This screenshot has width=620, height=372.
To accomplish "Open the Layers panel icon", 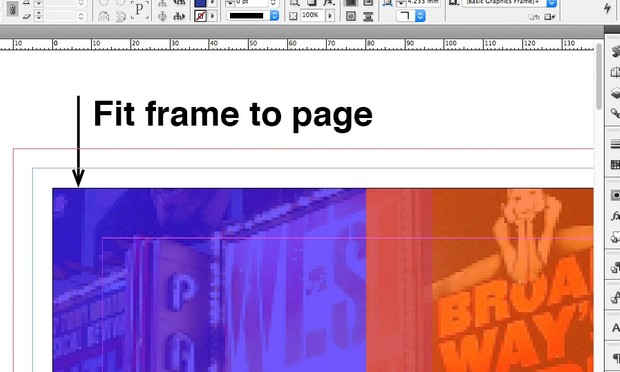I will click(615, 94).
